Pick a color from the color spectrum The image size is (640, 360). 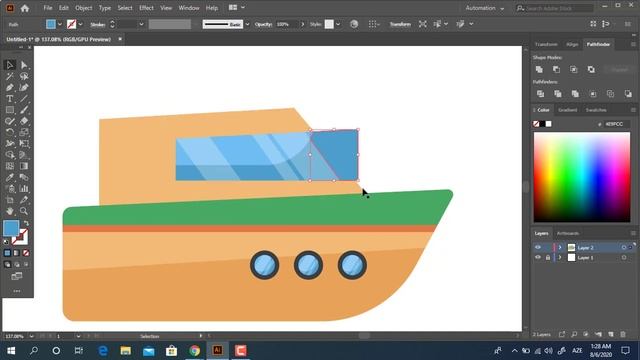(x=582, y=177)
